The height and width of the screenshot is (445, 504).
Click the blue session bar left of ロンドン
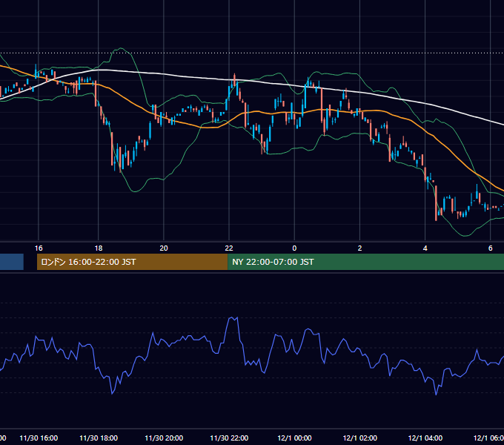click(x=12, y=262)
